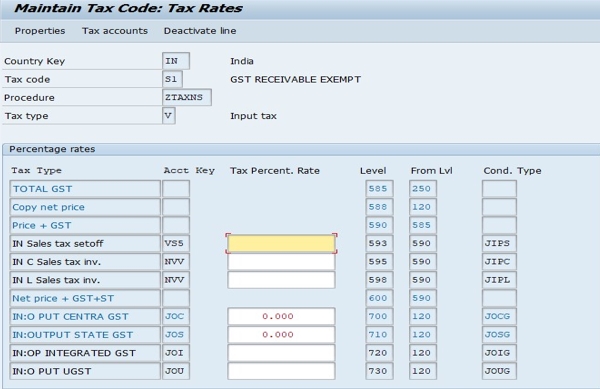The image size is (600, 389).
Task: Click the Input tax description text
Action: (253, 116)
